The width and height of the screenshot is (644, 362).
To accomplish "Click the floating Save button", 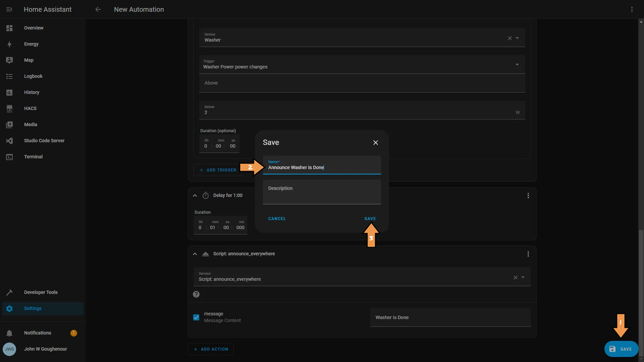I will point(621,349).
